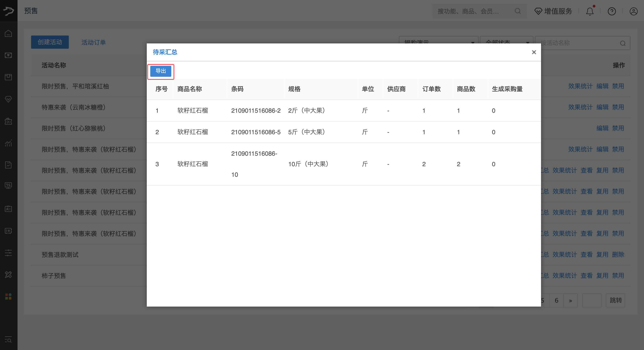The height and width of the screenshot is (350, 644).
Task: Open the help question mark icon
Action: 612,11
